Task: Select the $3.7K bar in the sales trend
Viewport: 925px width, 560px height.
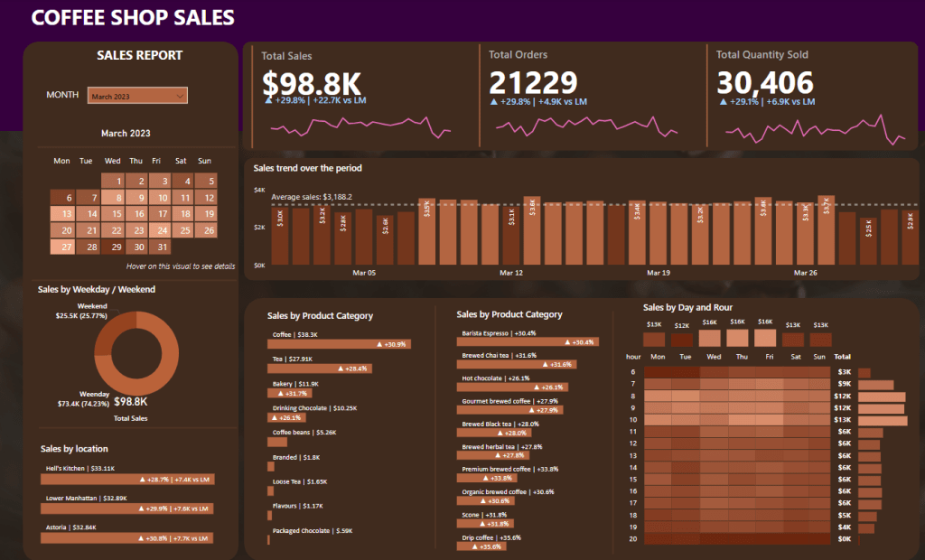Action: pyautogui.click(x=826, y=230)
